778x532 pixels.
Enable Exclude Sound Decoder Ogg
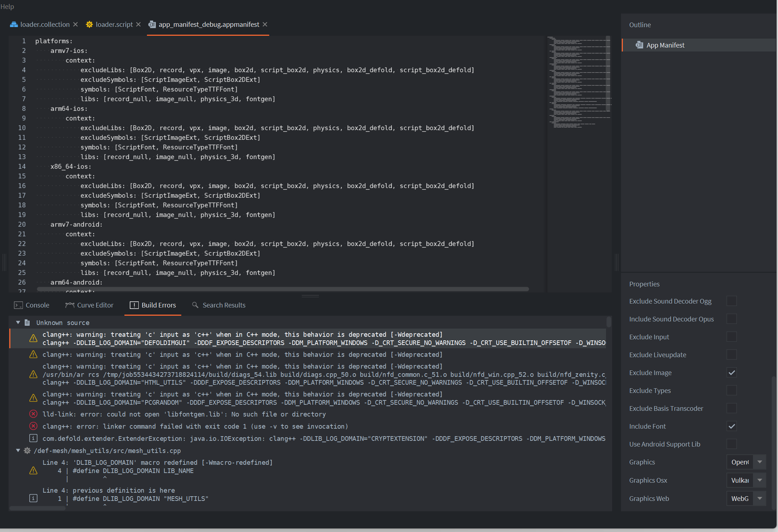click(732, 301)
